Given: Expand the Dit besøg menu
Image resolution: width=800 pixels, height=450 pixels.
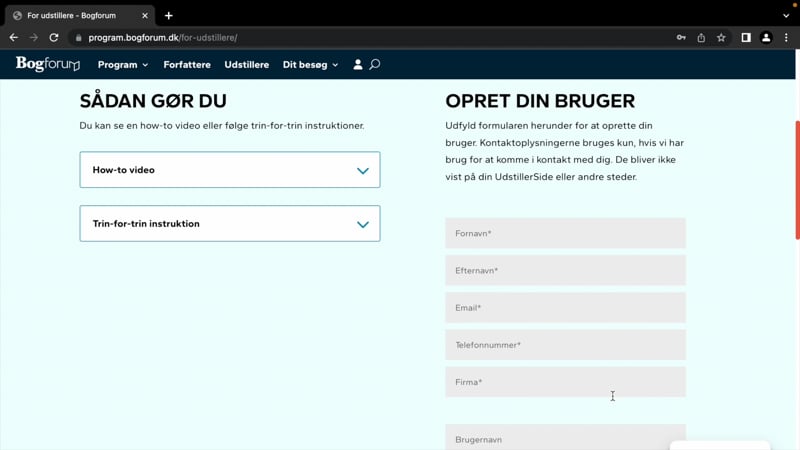Looking at the screenshot, I should 310,65.
